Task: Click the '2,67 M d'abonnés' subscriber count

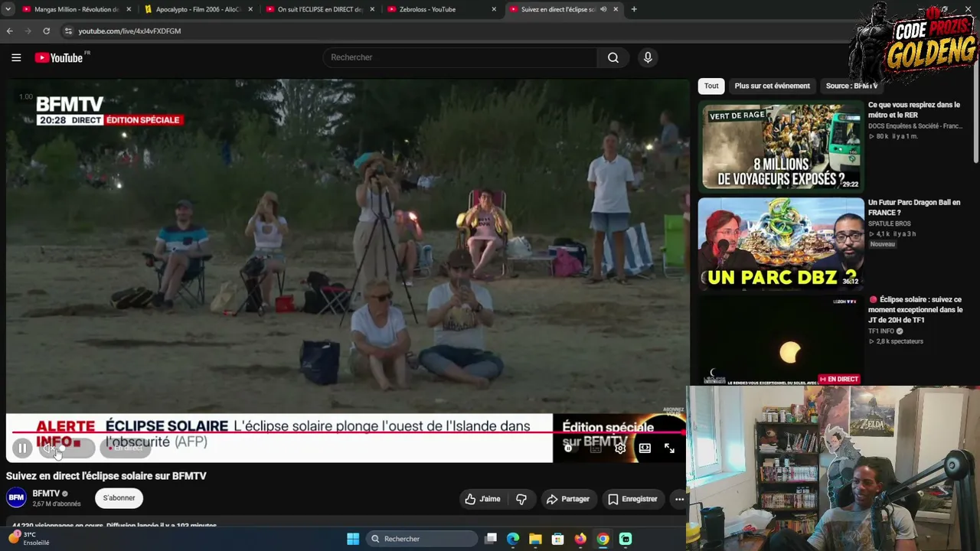Action: point(57,504)
